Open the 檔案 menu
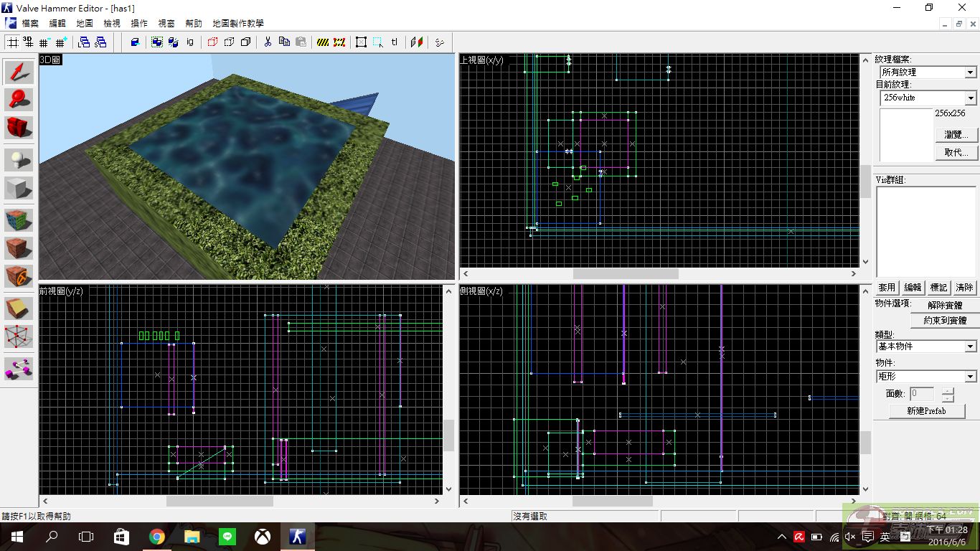 pos(30,23)
